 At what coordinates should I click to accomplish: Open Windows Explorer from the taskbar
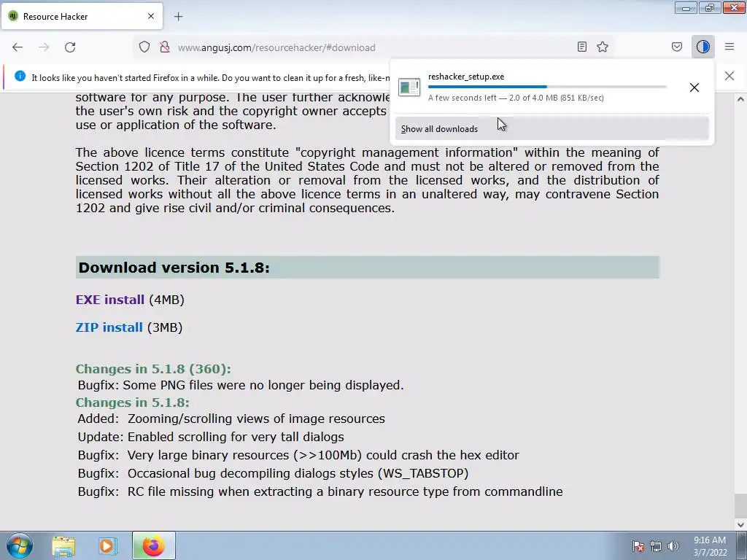[63, 545]
